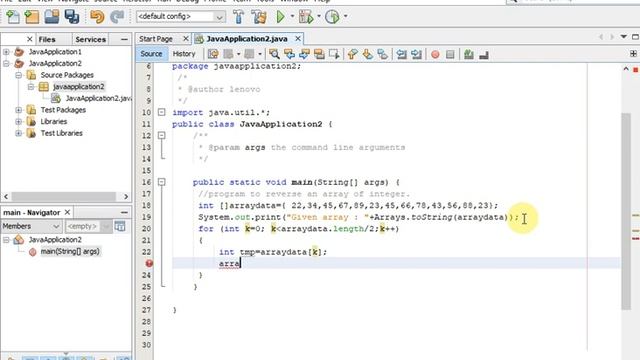Click the red error stripe indicator top-right
The height and width of the screenshot is (360, 640).
coord(636,70)
